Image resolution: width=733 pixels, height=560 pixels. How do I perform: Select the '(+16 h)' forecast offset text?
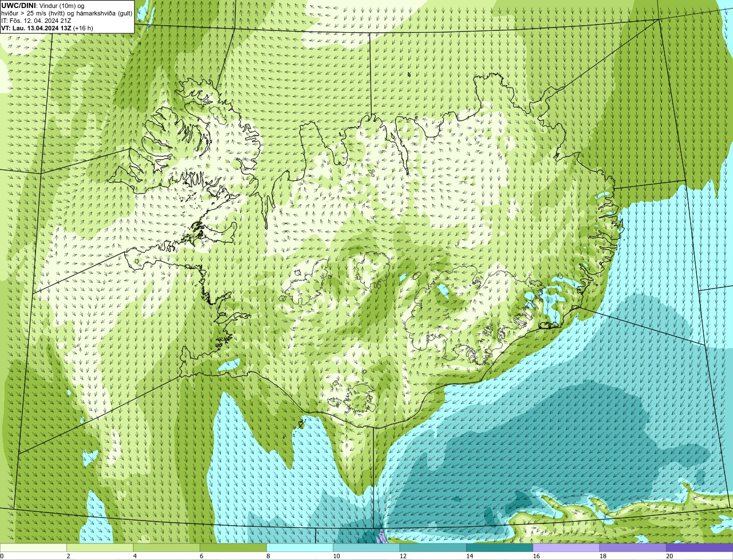(83, 28)
